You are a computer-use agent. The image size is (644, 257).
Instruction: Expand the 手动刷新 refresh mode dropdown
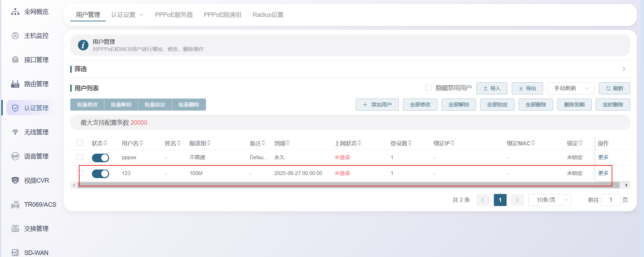point(571,88)
